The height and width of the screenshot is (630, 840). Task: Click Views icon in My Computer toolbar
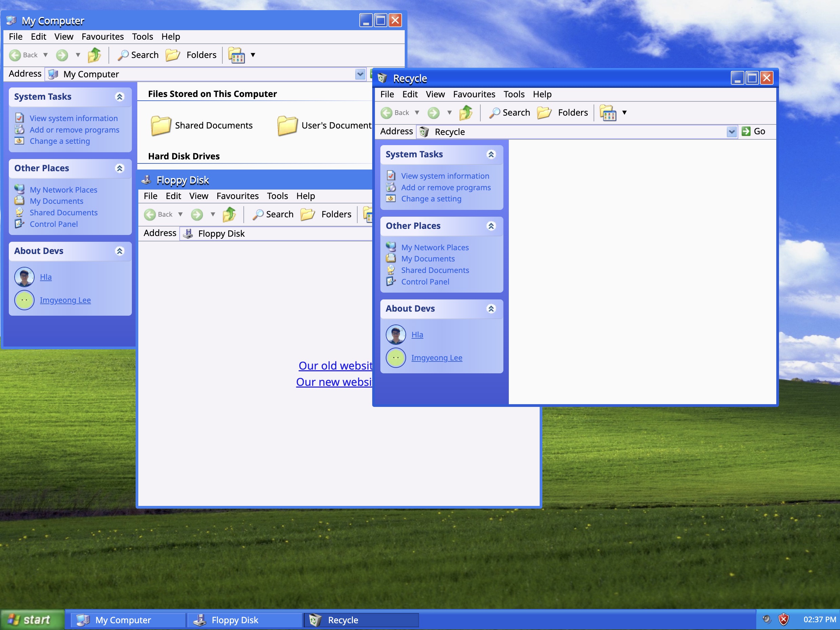tap(236, 55)
